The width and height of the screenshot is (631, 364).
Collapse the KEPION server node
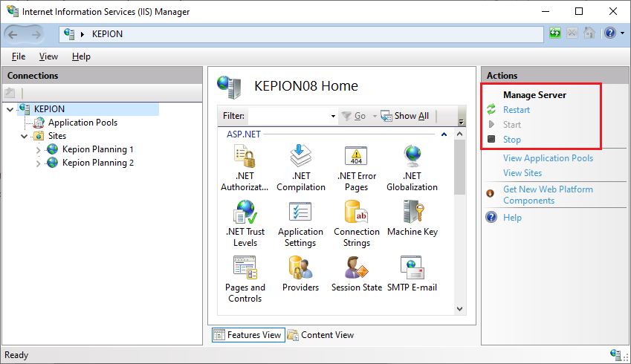coord(10,109)
